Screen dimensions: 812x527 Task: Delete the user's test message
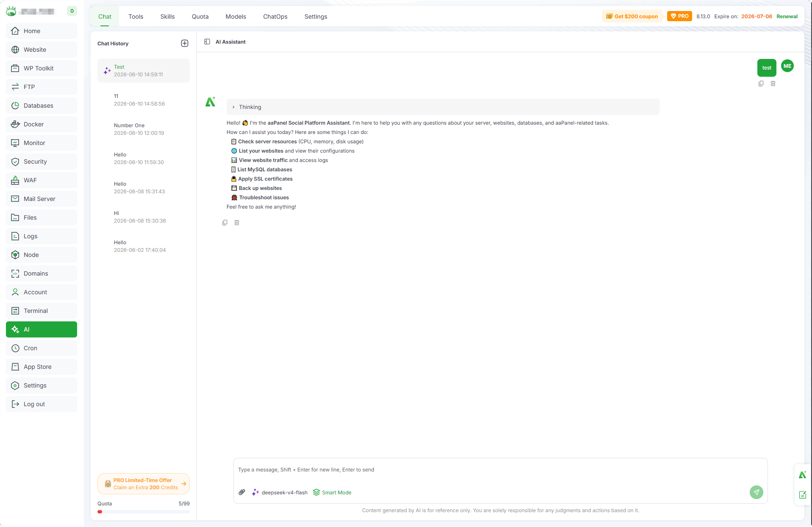click(773, 84)
